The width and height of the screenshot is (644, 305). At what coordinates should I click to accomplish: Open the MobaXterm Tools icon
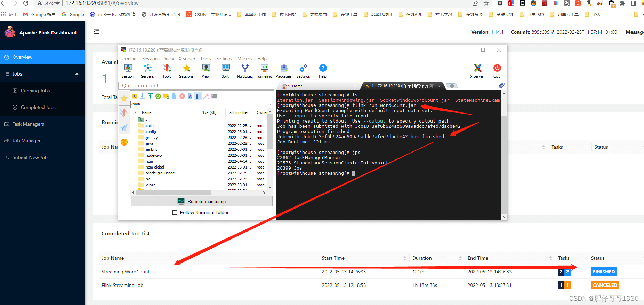coord(167,71)
